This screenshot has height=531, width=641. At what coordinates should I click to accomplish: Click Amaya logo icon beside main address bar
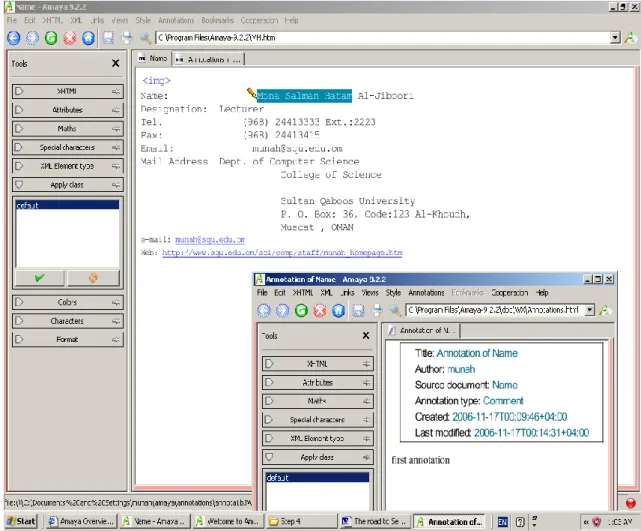pyautogui.click(x=631, y=38)
